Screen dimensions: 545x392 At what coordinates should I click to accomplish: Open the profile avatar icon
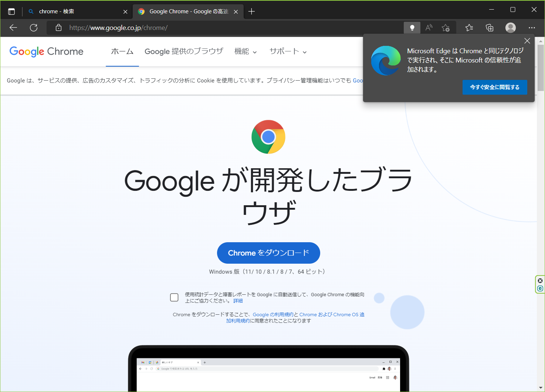tap(511, 28)
